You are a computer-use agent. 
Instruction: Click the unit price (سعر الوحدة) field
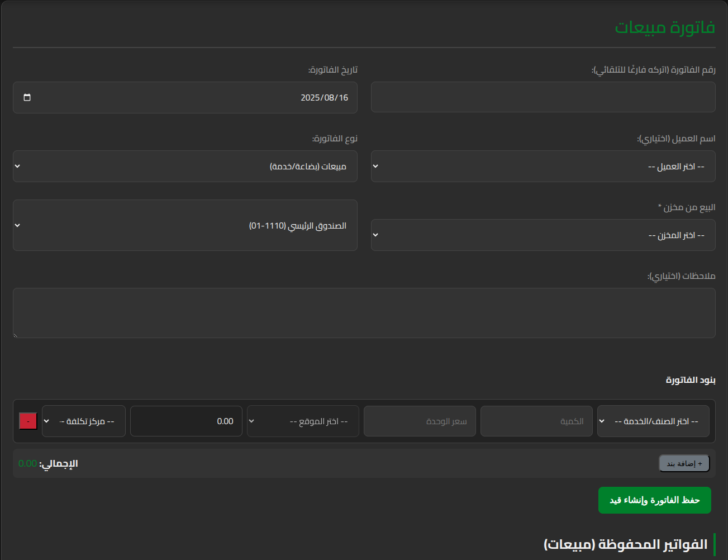pos(419,421)
